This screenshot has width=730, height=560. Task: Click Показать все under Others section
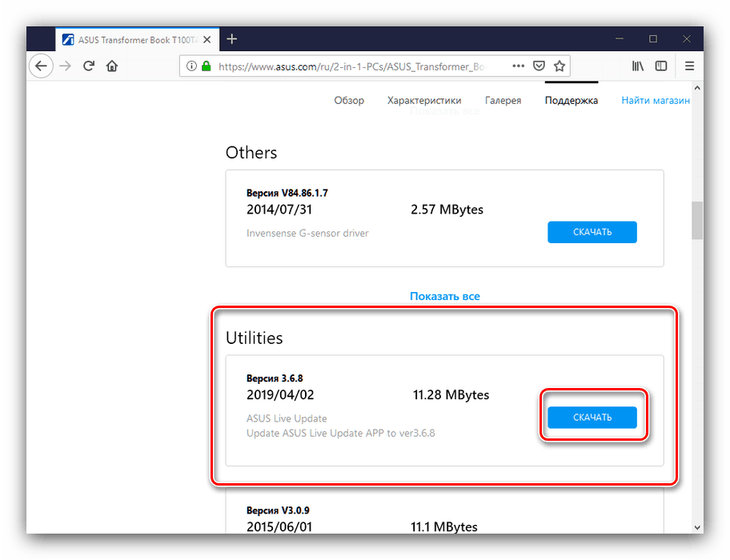[444, 296]
